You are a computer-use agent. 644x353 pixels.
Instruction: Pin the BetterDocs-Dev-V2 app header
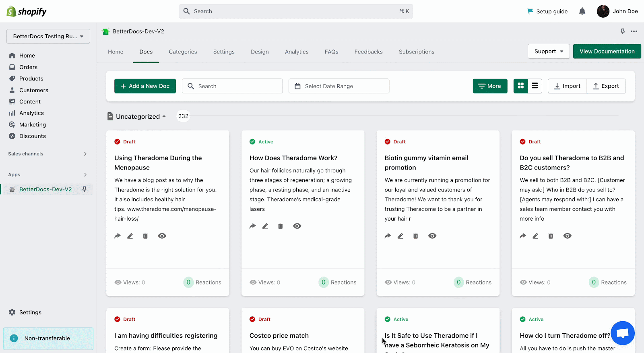tap(623, 31)
